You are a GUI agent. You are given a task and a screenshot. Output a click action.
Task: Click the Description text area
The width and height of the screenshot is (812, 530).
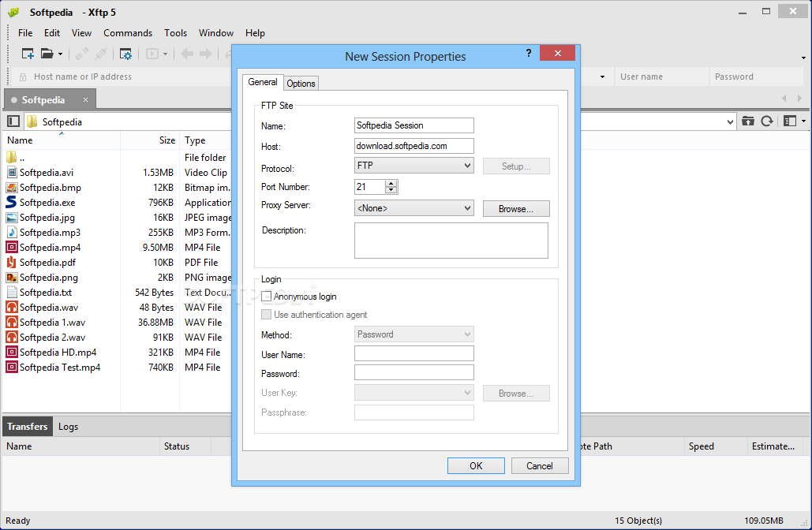point(451,240)
